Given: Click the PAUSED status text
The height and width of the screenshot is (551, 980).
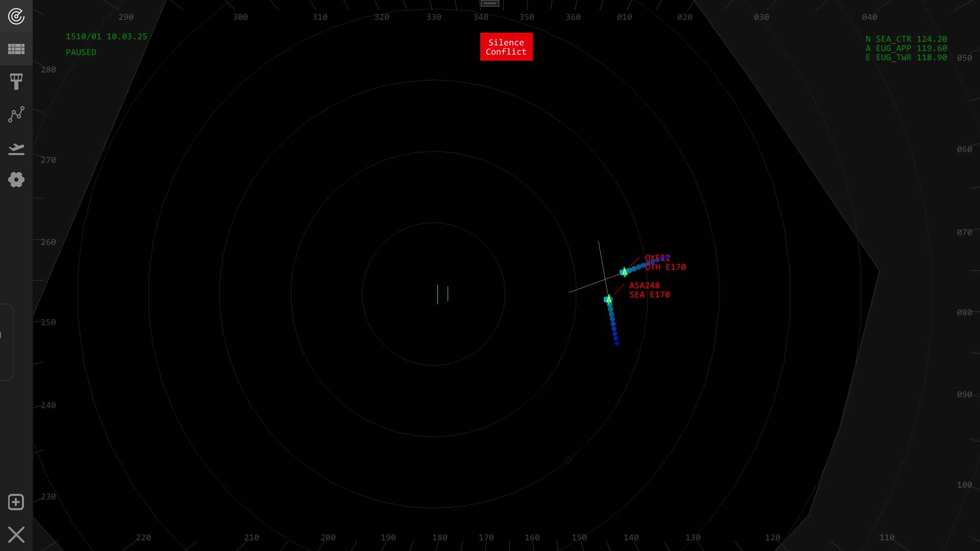Looking at the screenshot, I should pos(81,53).
